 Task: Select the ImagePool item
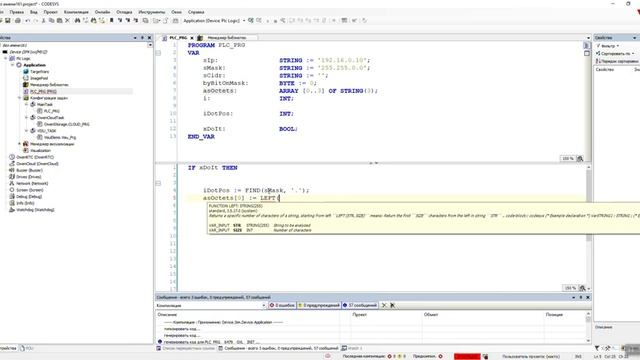tap(39, 78)
